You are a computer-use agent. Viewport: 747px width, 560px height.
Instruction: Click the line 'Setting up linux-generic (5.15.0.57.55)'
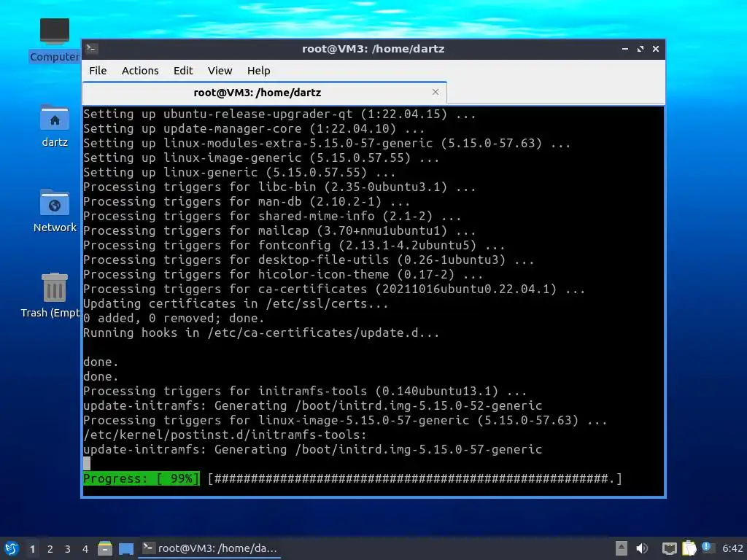tap(239, 172)
